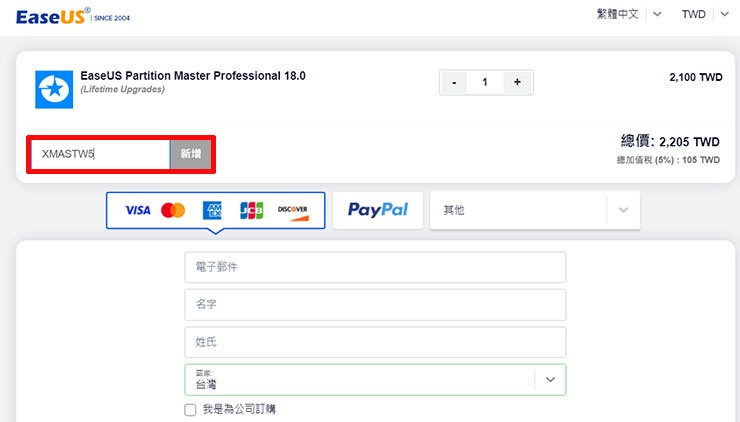The height and width of the screenshot is (422, 740).
Task: Check the 我是為公司訂購 checkbox
Action: [190, 410]
